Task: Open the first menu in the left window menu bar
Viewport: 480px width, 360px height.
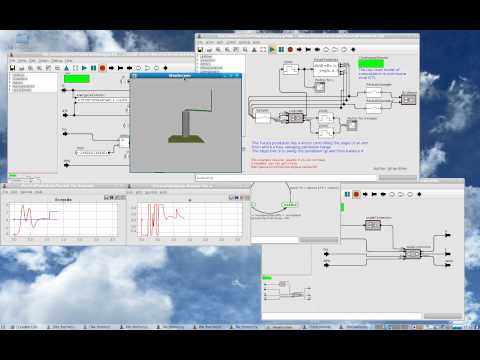Action: pos(12,61)
